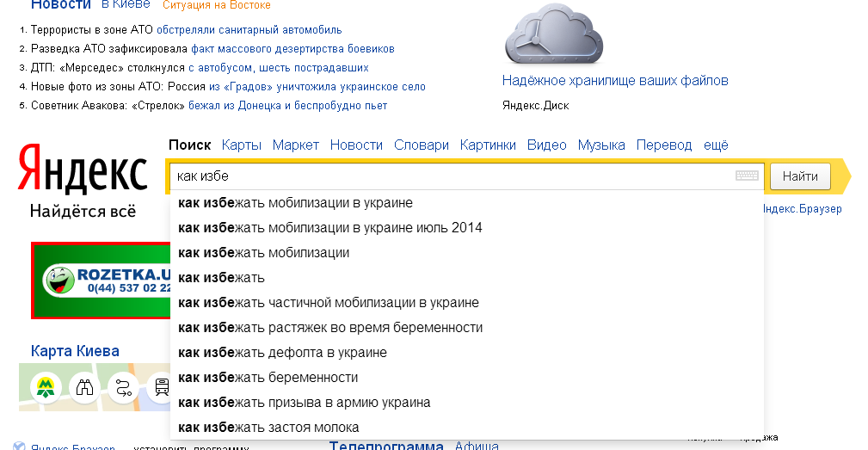Screen dimensions: 868x450
Task: Open the Видео tab
Action: click(547, 145)
